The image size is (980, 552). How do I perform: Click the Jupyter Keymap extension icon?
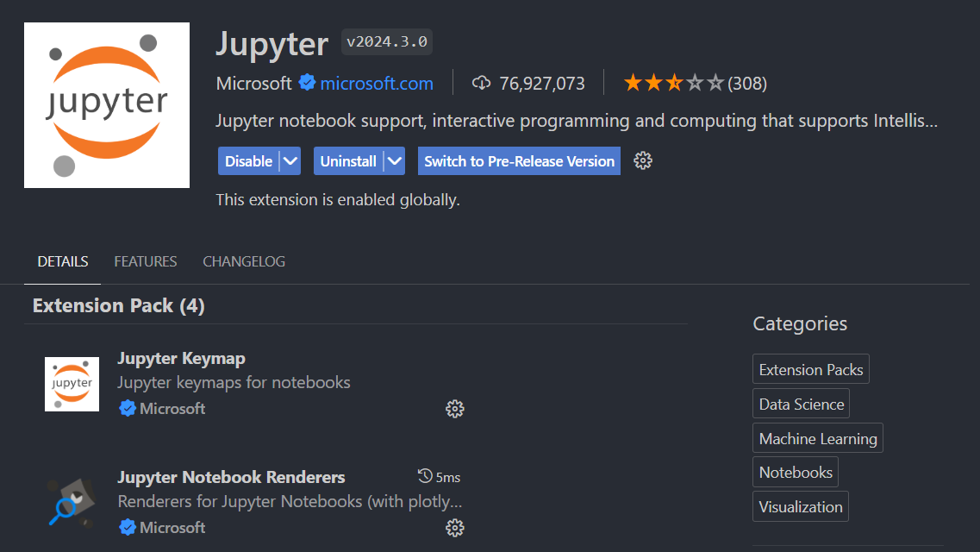[72, 384]
